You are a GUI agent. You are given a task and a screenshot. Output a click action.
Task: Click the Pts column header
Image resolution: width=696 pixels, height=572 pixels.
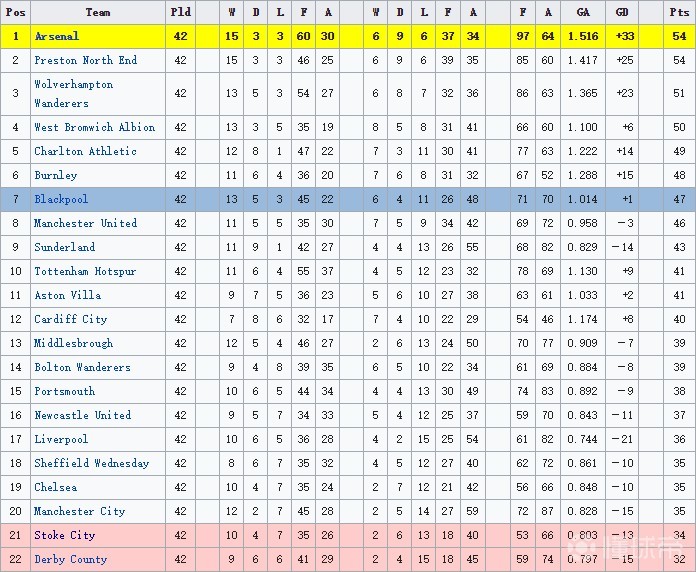[x=679, y=13]
